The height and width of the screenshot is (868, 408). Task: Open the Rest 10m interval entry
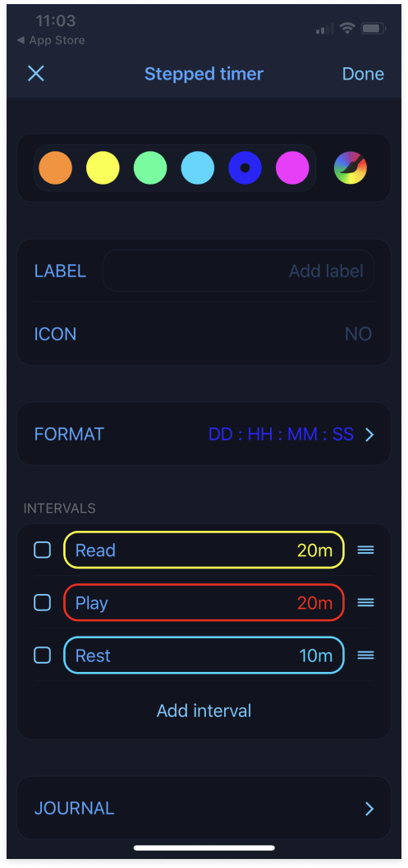tap(204, 656)
